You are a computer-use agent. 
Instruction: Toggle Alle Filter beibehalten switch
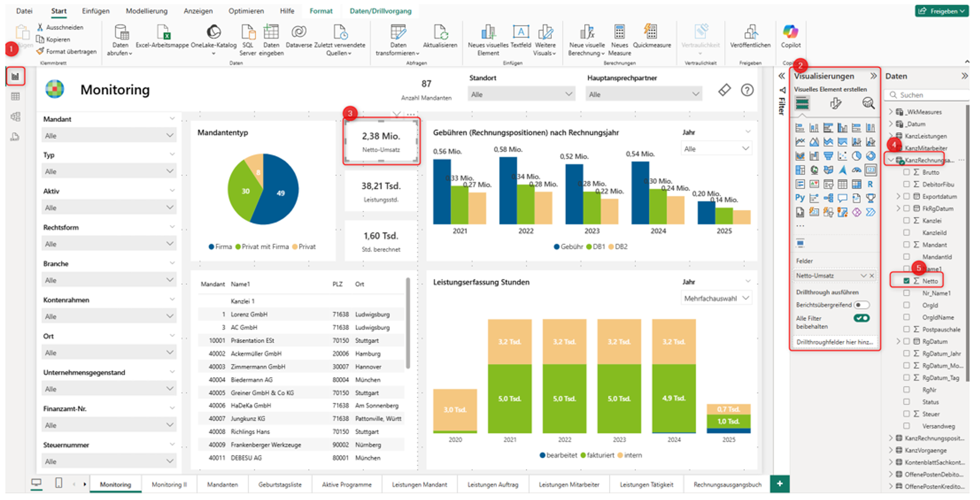click(861, 318)
